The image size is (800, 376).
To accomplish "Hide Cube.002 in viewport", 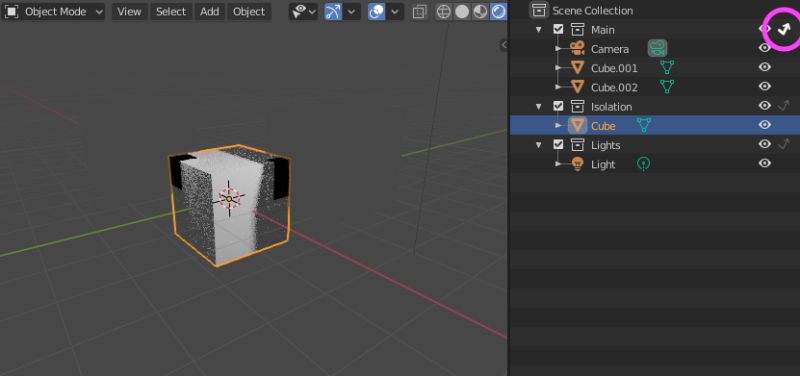I will click(764, 86).
